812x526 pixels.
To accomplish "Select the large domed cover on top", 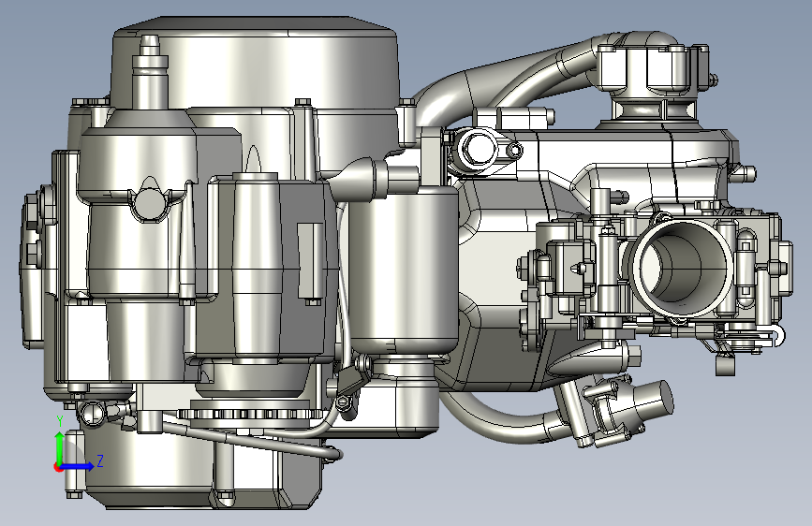I will tap(256, 65).
